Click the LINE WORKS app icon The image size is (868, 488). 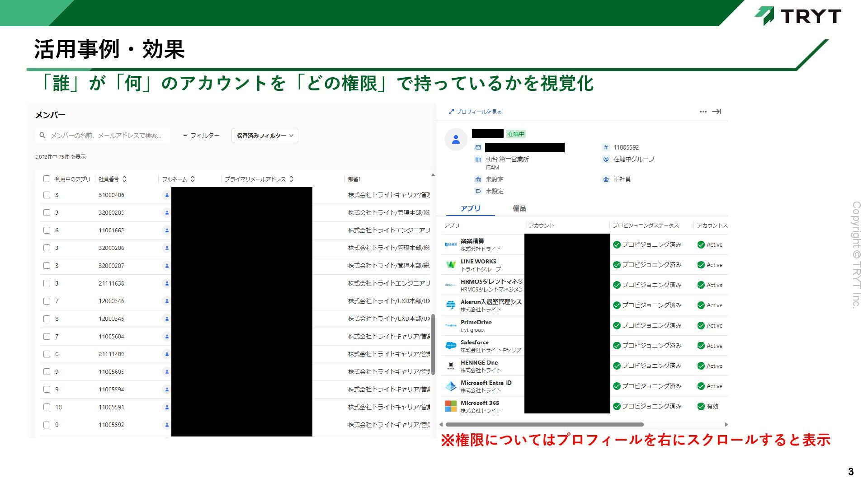(x=451, y=265)
